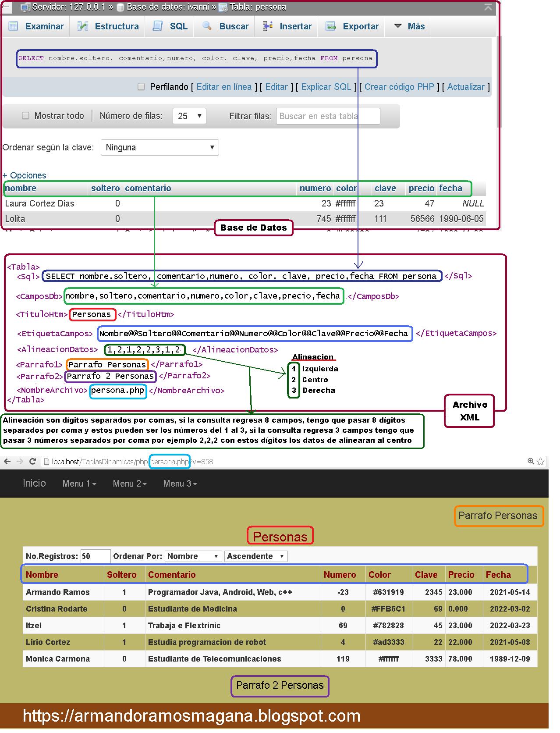
Task: Switch to the SQL tab
Action: coord(170,26)
